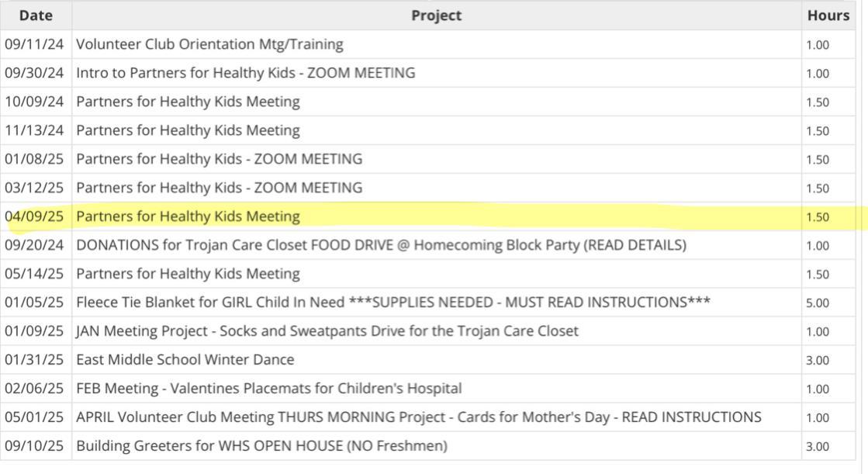Click the Hours column header
Screen dimensions: 868x474
tap(828, 16)
